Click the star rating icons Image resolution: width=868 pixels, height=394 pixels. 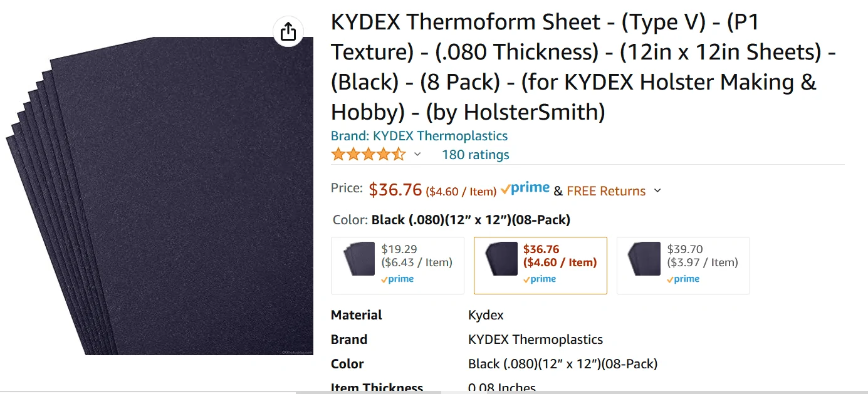[368, 154]
